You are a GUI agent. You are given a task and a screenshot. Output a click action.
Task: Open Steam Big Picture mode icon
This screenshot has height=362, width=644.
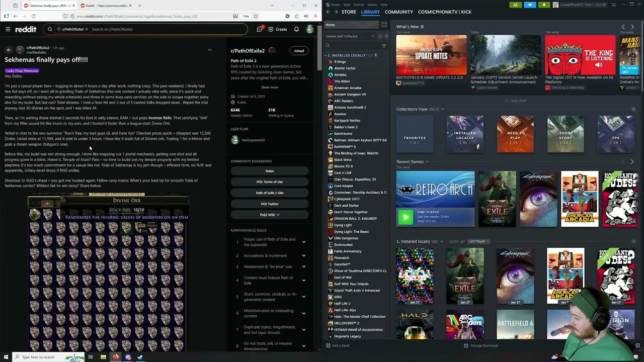point(613,5)
